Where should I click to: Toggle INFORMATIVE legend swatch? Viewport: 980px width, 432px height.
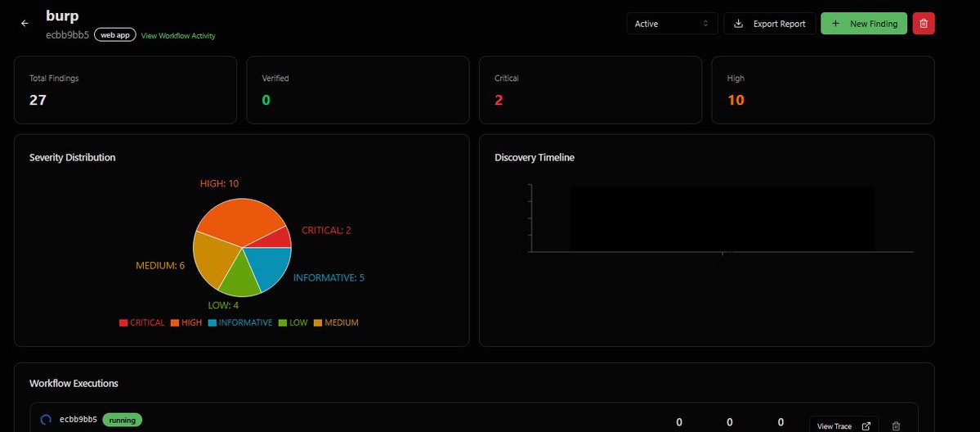[212, 323]
